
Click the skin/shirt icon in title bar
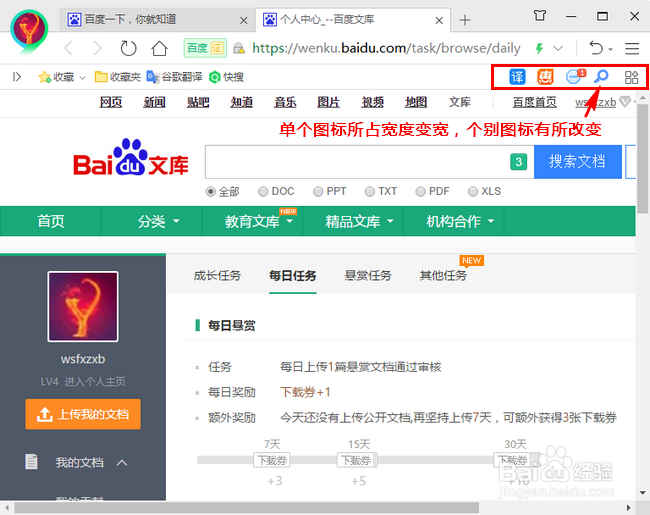click(x=540, y=16)
